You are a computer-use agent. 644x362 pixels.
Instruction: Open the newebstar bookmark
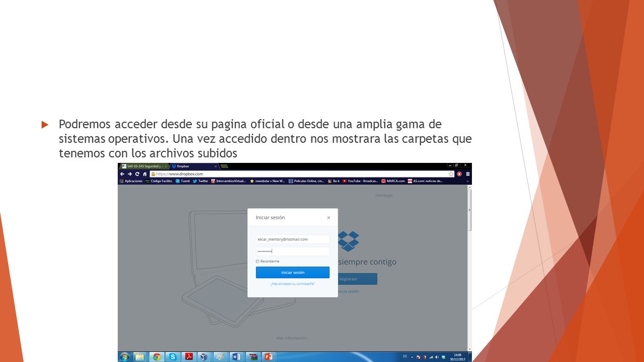coord(268,181)
